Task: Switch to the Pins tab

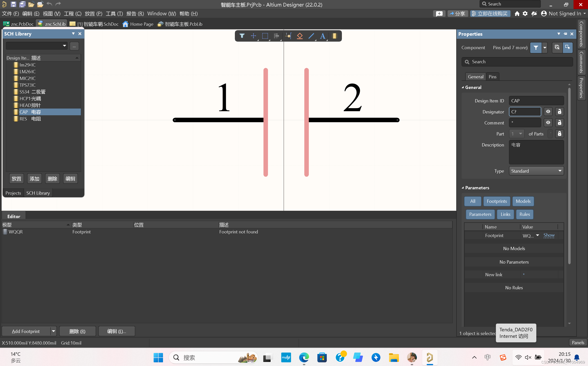Action: point(492,77)
